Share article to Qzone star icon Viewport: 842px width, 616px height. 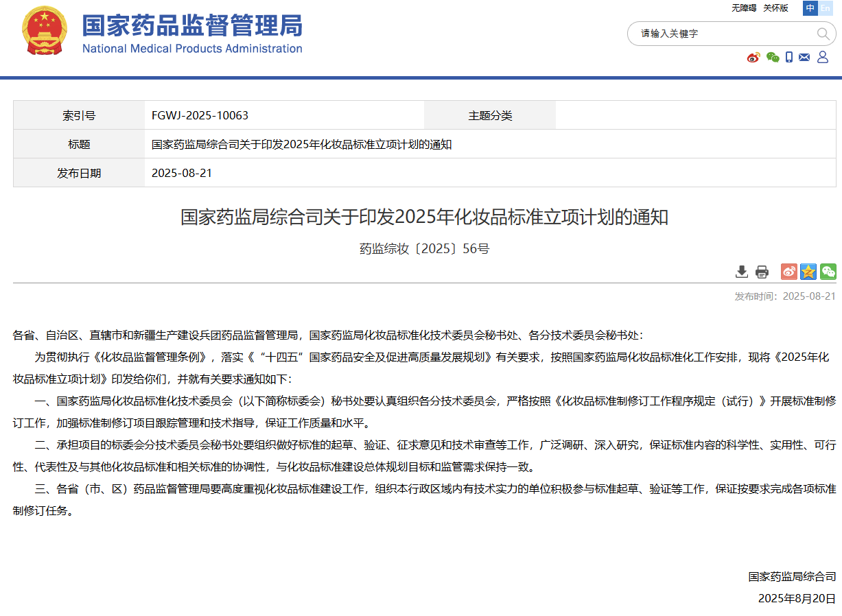click(808, 272)
